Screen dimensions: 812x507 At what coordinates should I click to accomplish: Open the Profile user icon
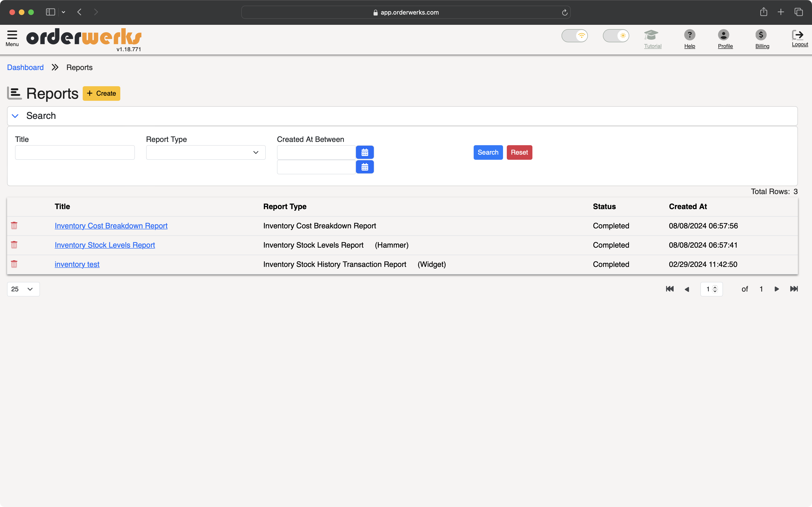[723, 35]
